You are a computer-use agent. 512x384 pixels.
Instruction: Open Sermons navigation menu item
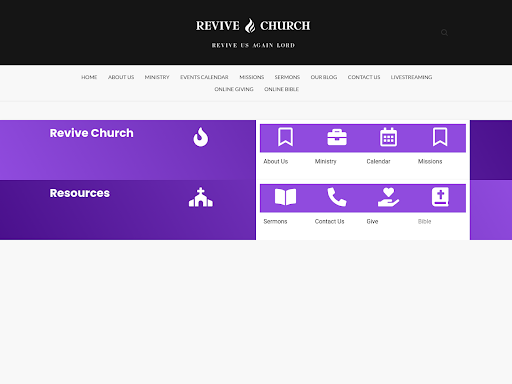click(287, 77)
